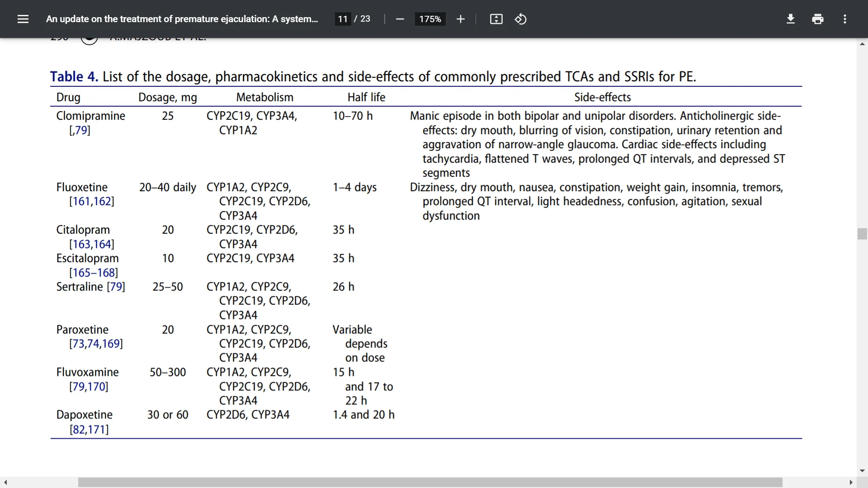
Task: Click the 'CYP2D6, CYP3A4' metabolism cell for Dapoxetine
Action: click(248, 415)
